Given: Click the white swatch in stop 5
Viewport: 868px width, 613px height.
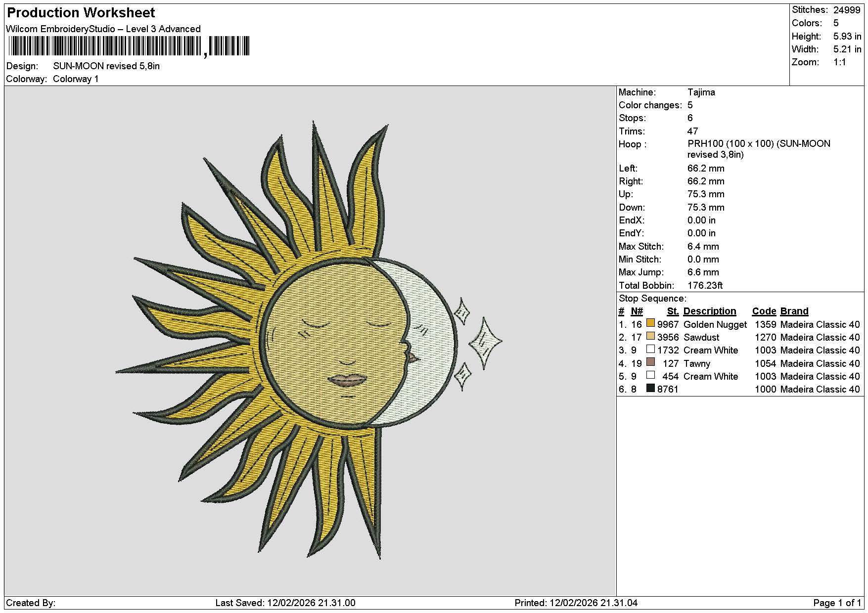Looking at the screenshot, I should pos(650,375).
